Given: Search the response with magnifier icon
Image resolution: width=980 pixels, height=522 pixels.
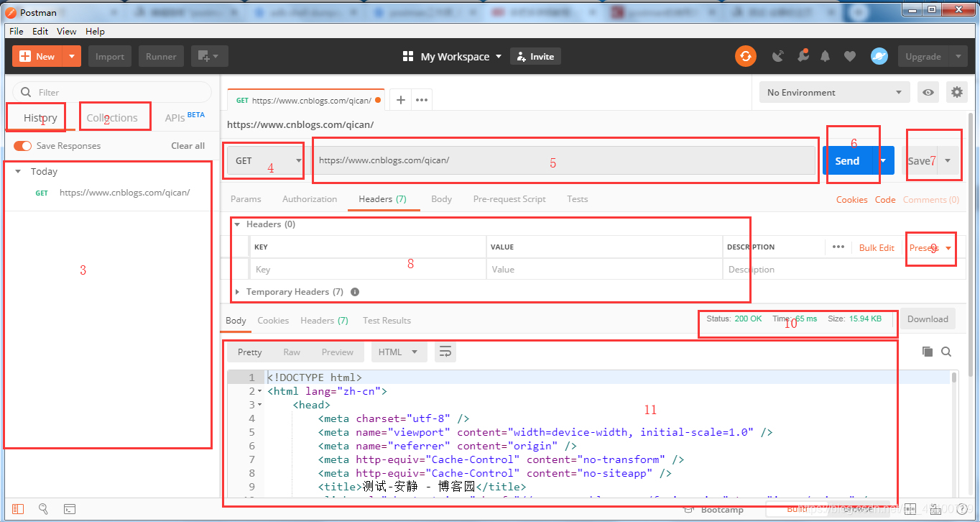Looking at the screenshot, I should click(x=946, y=352).
